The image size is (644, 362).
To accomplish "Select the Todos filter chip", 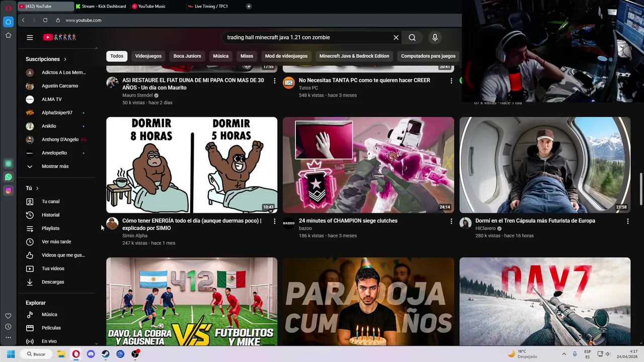I will pyautogui.click(x=117, y=56).
